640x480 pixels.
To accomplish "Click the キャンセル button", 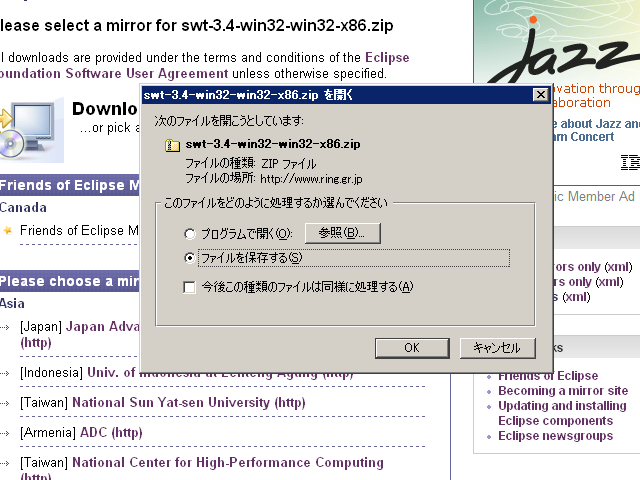I will pyautogui.click(x=497, y=348).
